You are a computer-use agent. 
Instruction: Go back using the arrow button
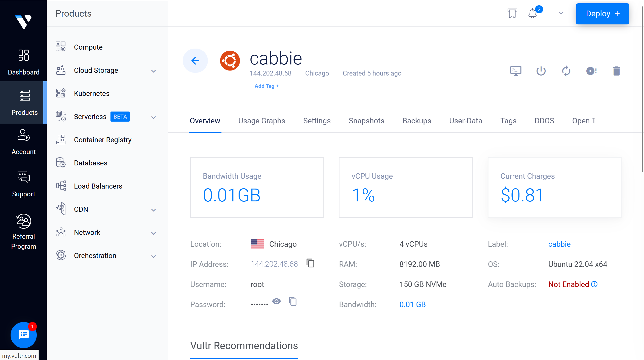[x=195, y=61]
